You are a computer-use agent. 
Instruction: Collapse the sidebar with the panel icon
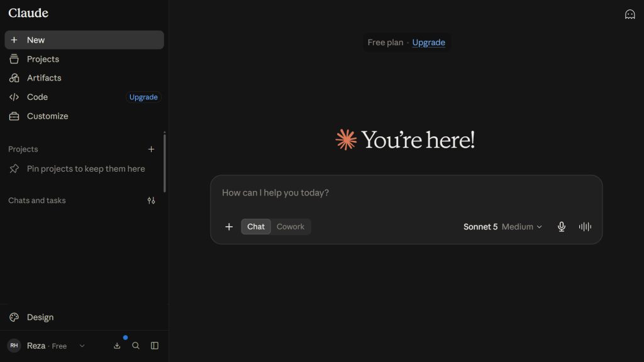pyautogui.click(x=155, y=346)
